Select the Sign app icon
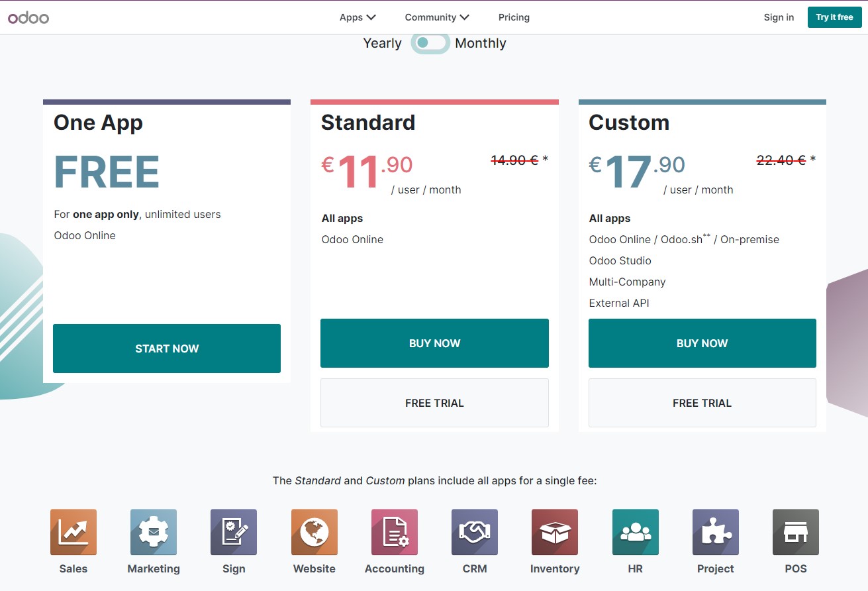This screenshot has height=591, width=868. (x=234, y=532)
